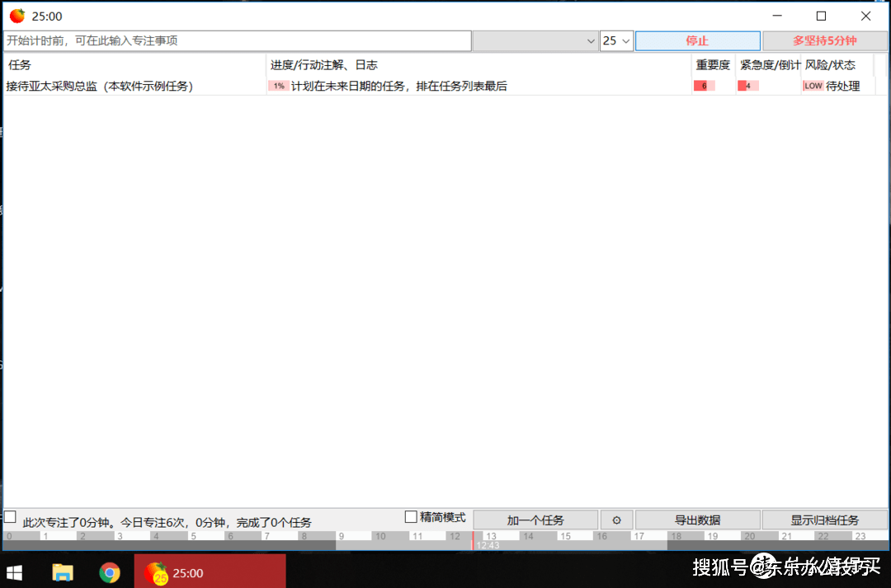The width and height of the screenshot is (891, 588).
Task: Click the focus item input field
Action: click(x=238, y=40)
